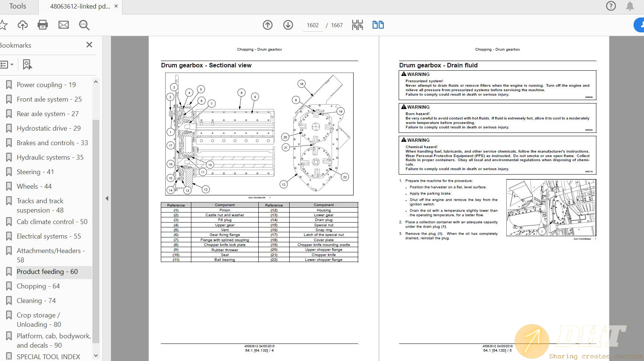Go to the previous page with the up arrow
This screenshot has width=644, height=361.
pos(267,25)
